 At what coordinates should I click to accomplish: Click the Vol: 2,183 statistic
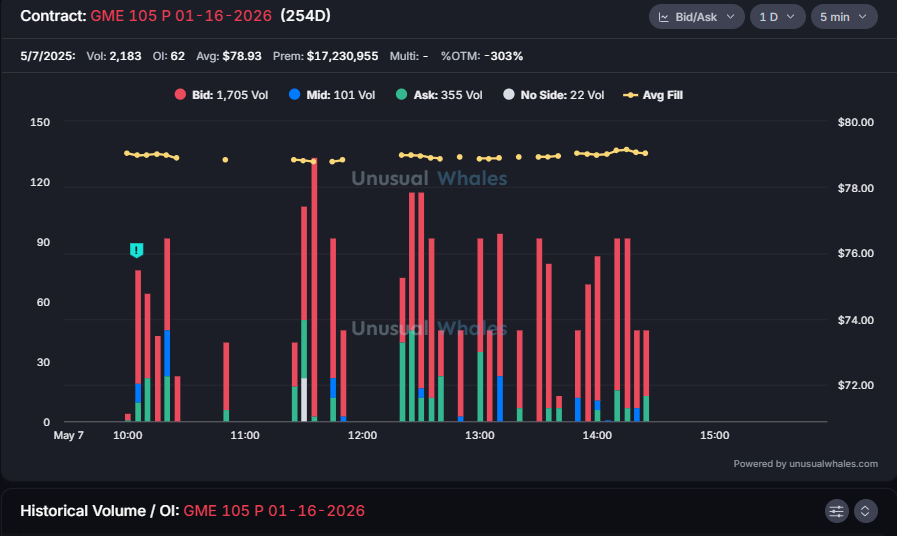click(114, 56)
